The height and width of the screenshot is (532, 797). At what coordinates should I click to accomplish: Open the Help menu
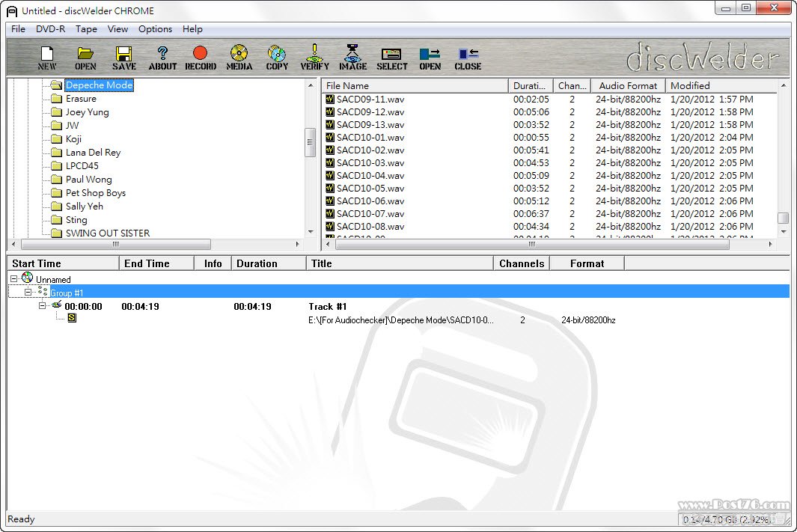click(192, 29)
